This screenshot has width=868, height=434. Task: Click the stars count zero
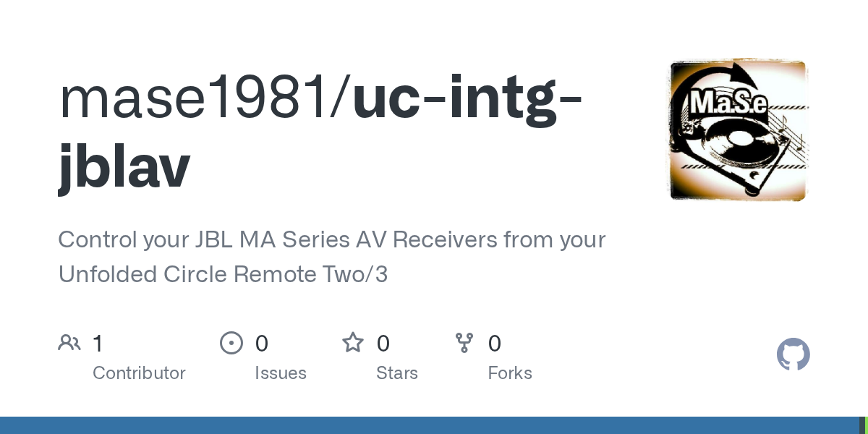pyautogui.click(x=383, y=343)
